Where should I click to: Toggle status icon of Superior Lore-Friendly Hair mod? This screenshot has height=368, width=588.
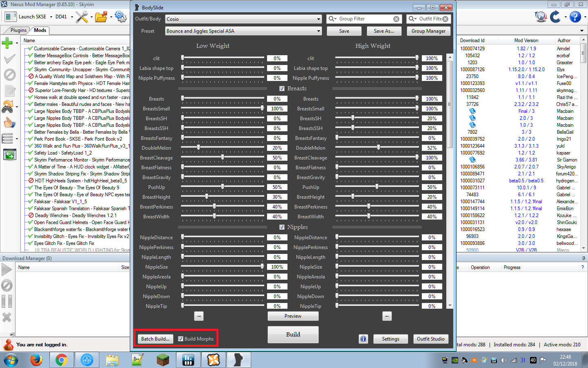tap(31, 90)
